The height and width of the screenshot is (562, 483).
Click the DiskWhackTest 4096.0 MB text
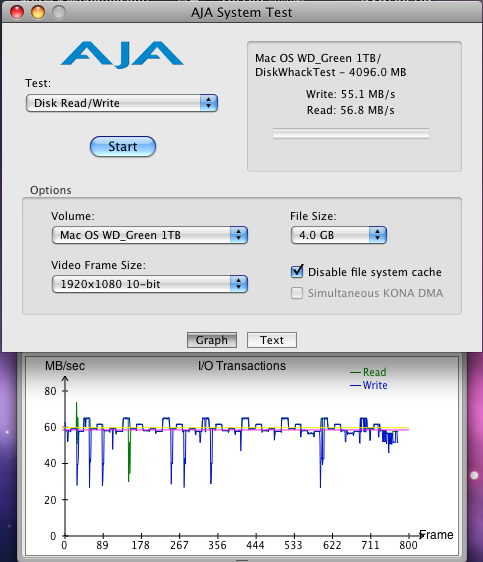(x=331, y=72)
